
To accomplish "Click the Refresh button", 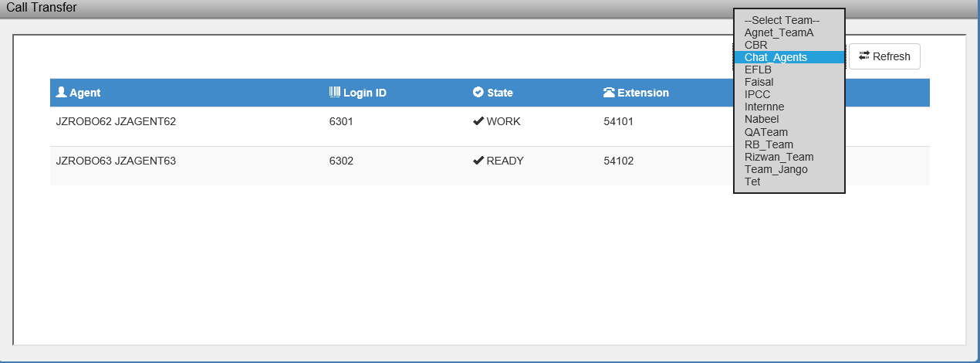I will (x=884, y=56).
